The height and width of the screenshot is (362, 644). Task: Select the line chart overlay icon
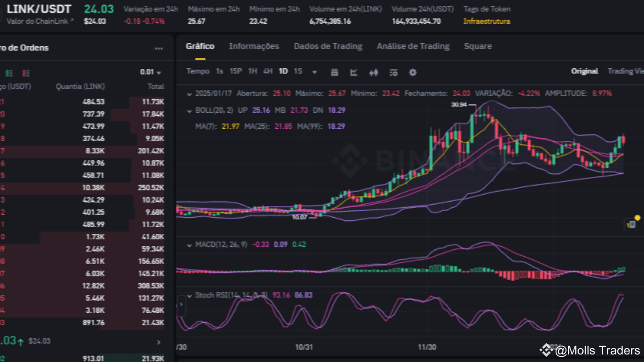(x=354, y=72)
